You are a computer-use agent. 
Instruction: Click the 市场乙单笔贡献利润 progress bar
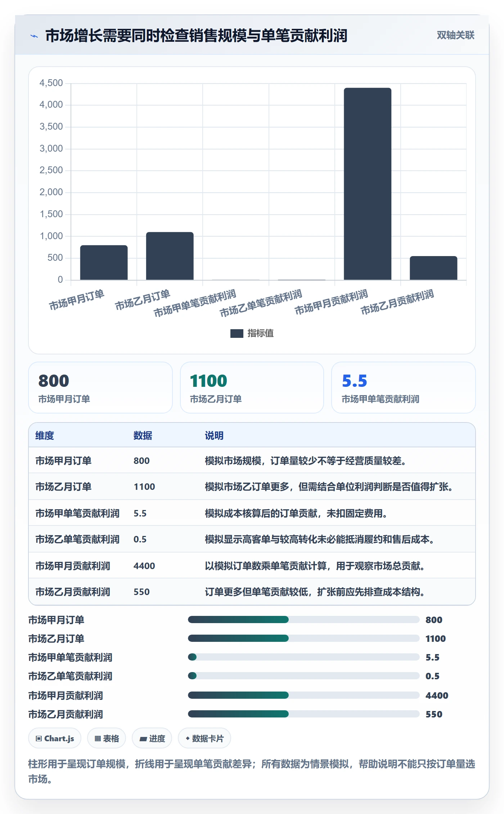tap(303, 676)
